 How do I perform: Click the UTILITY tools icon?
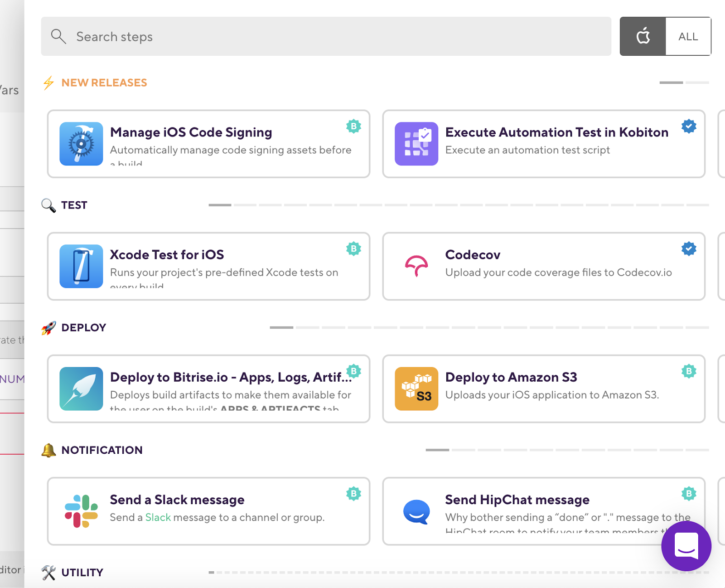[48, 573]
